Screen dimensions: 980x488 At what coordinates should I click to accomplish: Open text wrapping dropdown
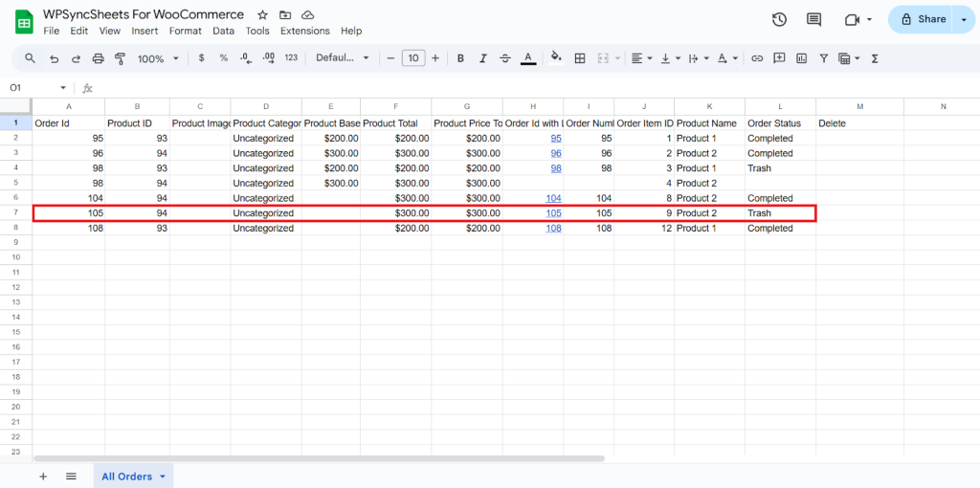698,58
